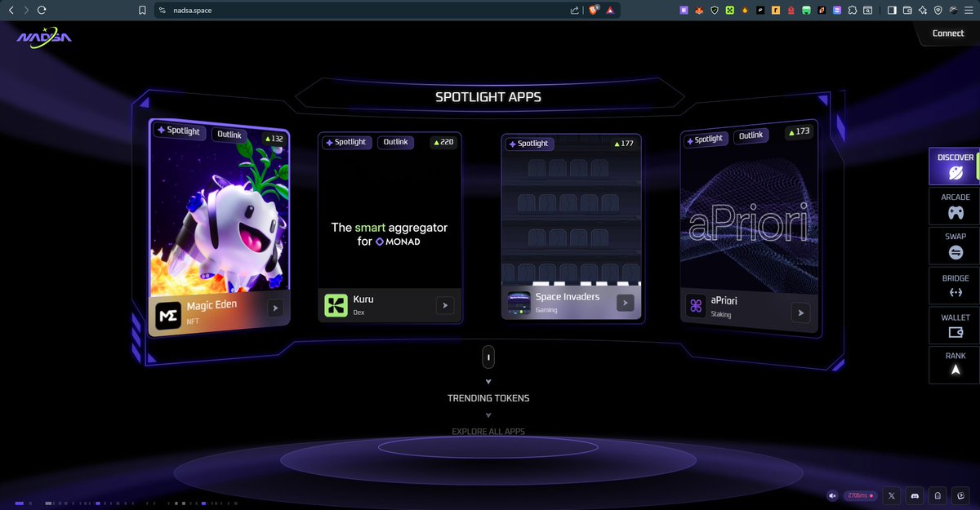Open the Rank section in sidebar
980x510 pixels.
tap(955, 364)
